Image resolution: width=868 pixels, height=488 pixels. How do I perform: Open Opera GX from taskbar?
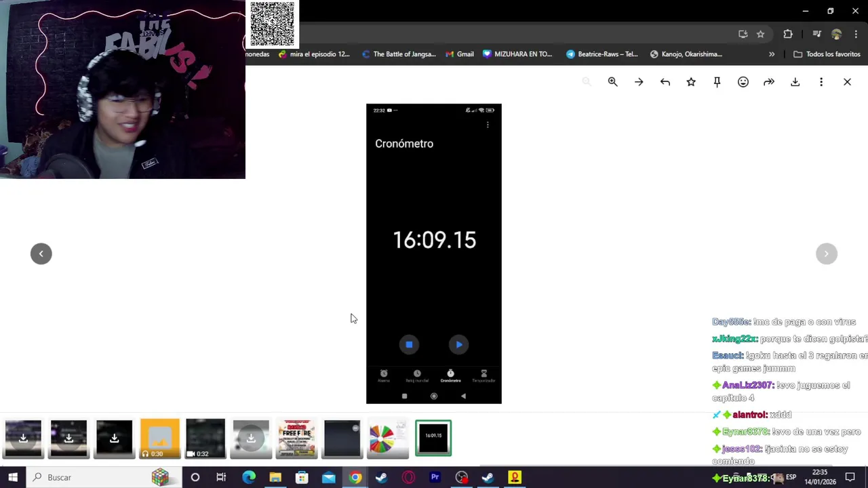pos(408,477)
